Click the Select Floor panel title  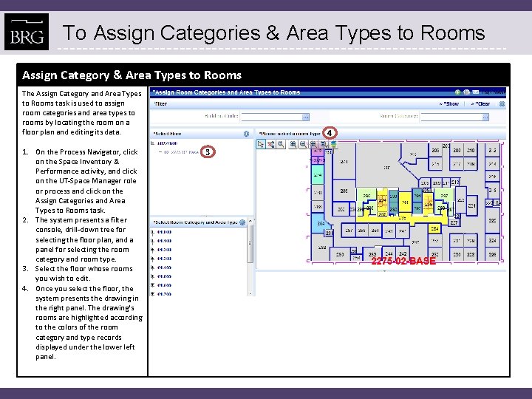pos(167,134)
